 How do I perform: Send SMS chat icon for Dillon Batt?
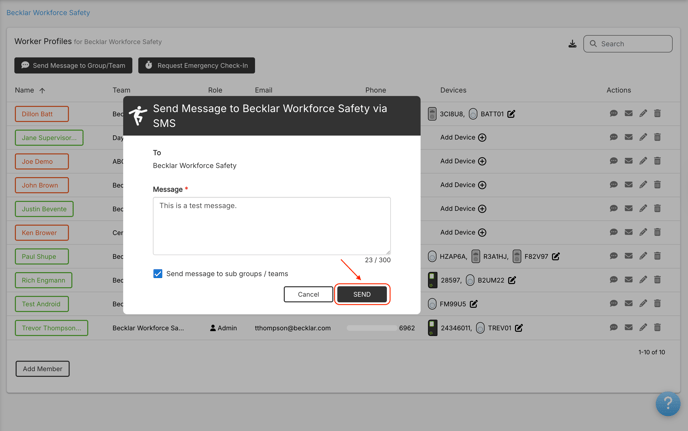[613, 113]
